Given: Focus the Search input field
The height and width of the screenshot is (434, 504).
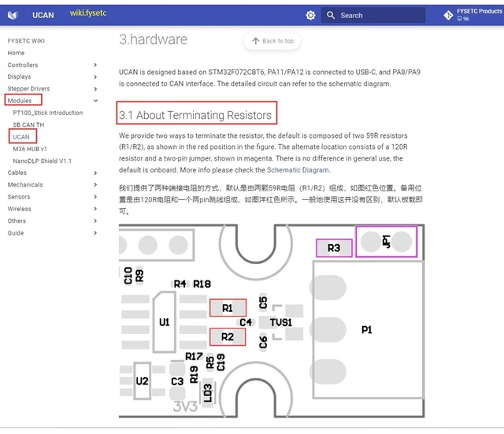Looking at the screenshot, I should 372,15.
